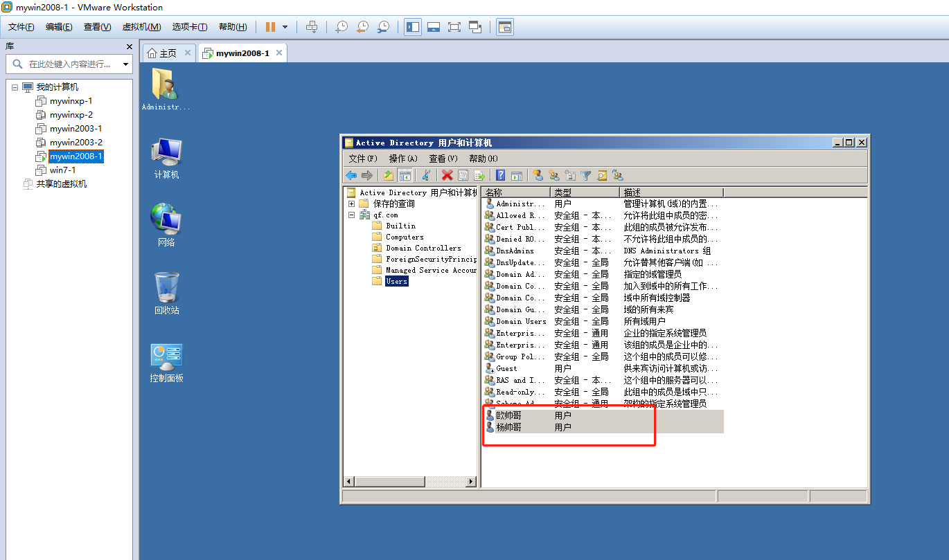Switch to VMware Unity mode icon
The width and height of the screenshot is (949, 560).
tap(475, 26)
